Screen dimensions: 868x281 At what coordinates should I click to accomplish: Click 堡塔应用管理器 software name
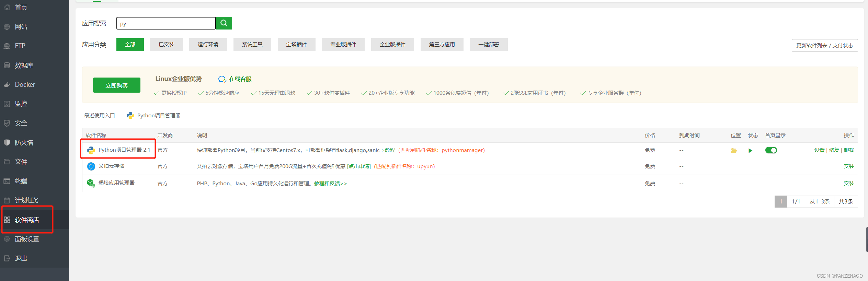pos(116,183)
